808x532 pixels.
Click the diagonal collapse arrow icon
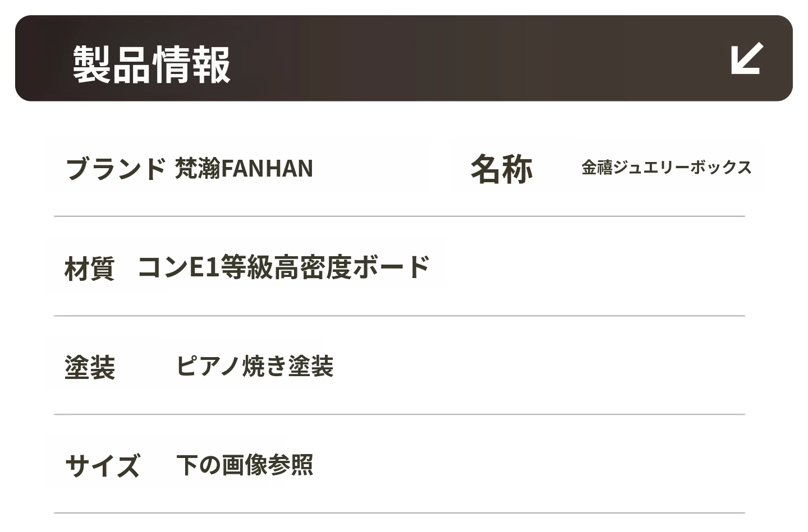(747, 58)
